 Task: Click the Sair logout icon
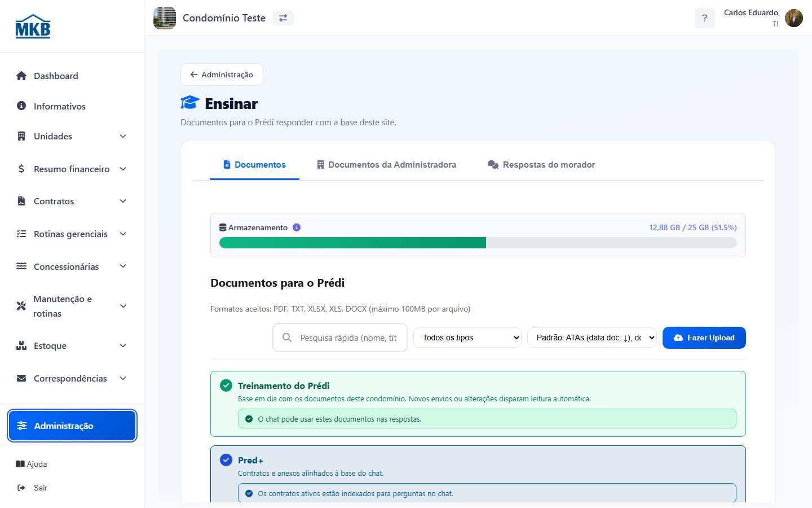(x=21, y=488)
